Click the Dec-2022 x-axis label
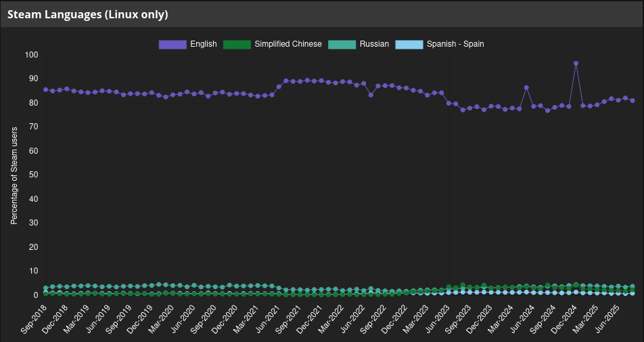The height and width of the screenshot is (342, 644). (395, 320)
